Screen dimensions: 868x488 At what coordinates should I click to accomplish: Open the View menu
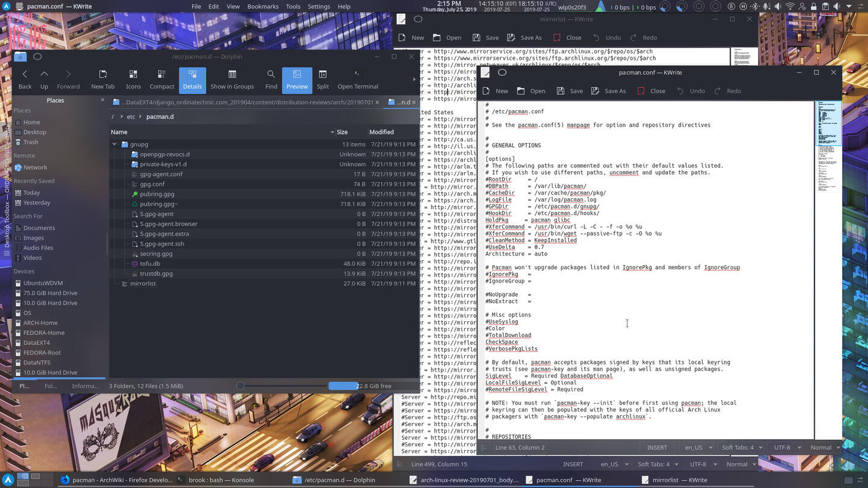233,7
